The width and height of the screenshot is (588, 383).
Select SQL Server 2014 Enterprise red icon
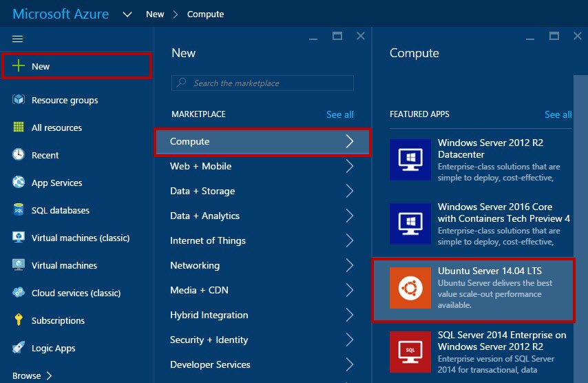coord(410,352)
